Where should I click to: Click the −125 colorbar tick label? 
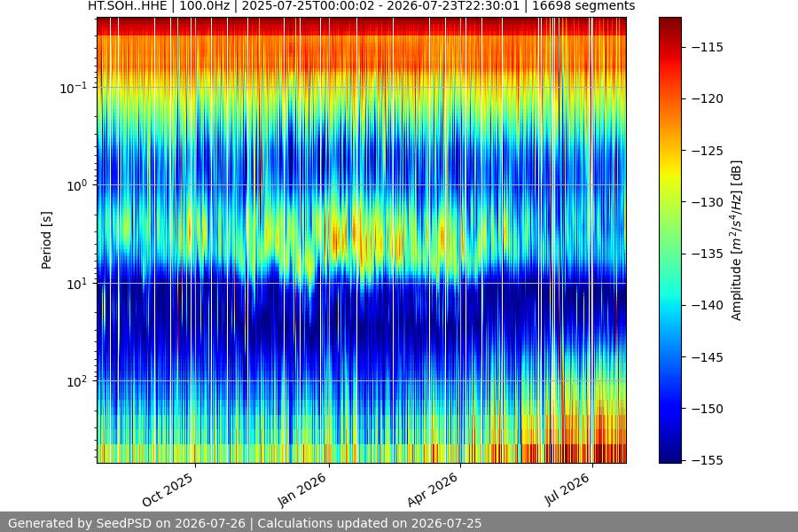[x=708, y=151]
